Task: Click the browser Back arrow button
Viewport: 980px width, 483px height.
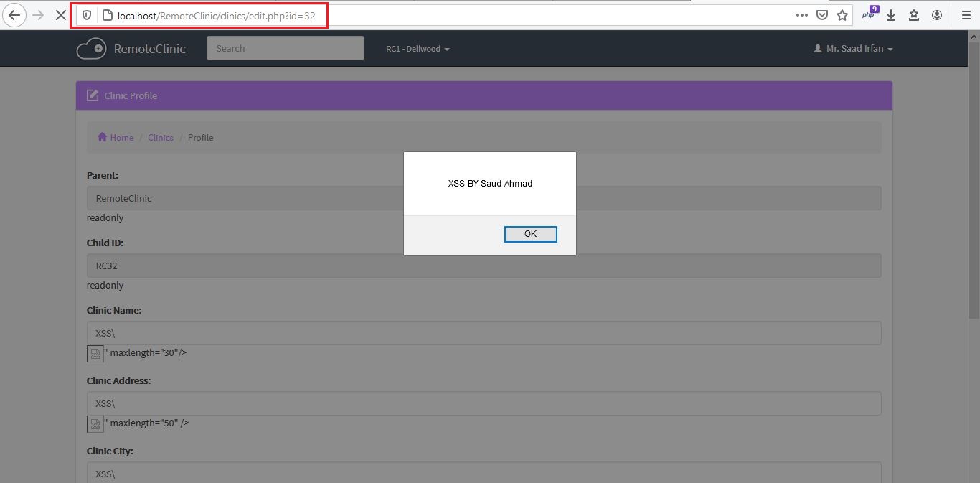Action: coord(14,14)
